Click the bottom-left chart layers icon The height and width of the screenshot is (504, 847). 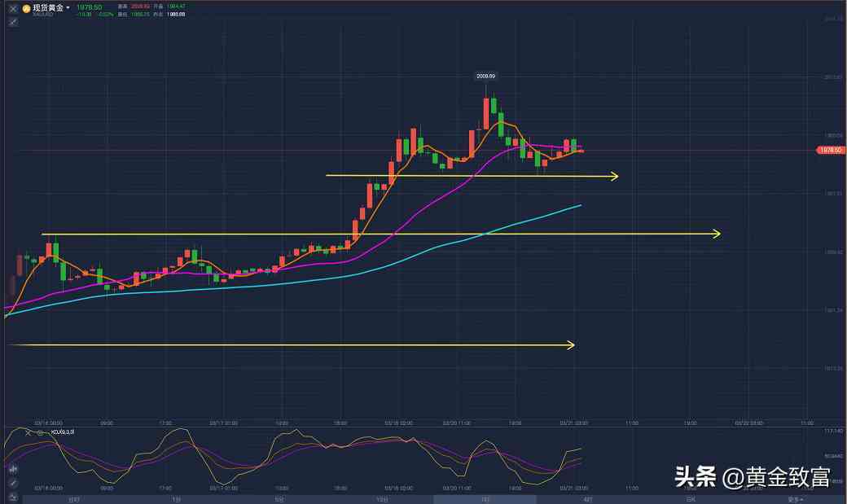[x=12, y=496]
